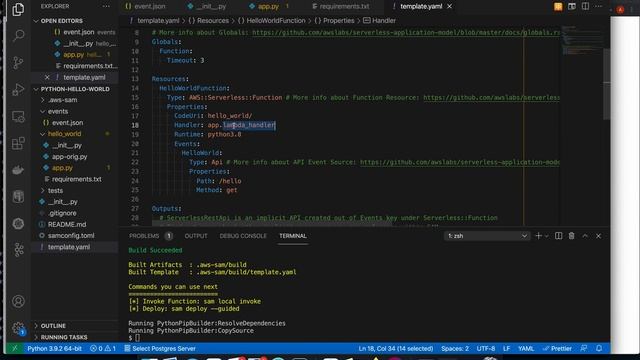Switch to the event.json editor tab
Screen dimensions: 640x360
point(146,7)
